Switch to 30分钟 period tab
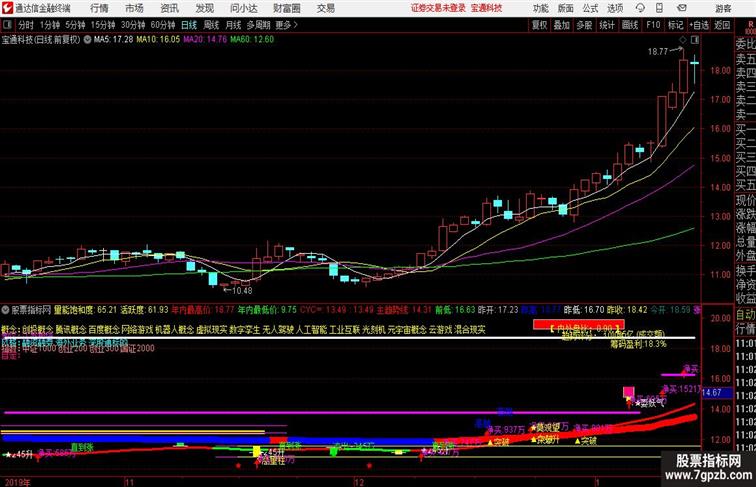Viewport: 756px width, 487px height. point(133,25)
